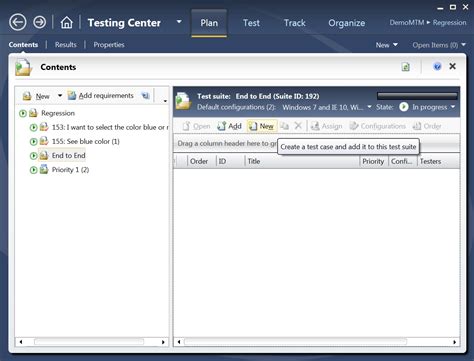Select the Priority 1 (2) suite

point(70,170)
